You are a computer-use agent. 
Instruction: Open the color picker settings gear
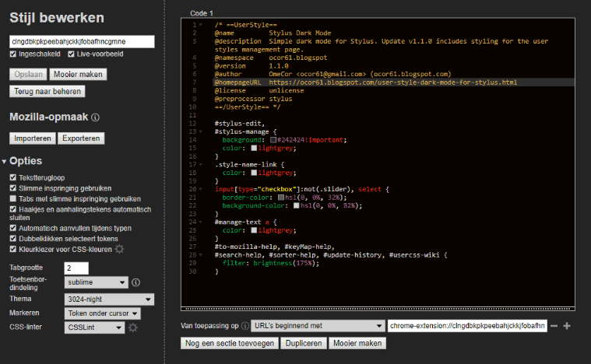tap(120, 250)
